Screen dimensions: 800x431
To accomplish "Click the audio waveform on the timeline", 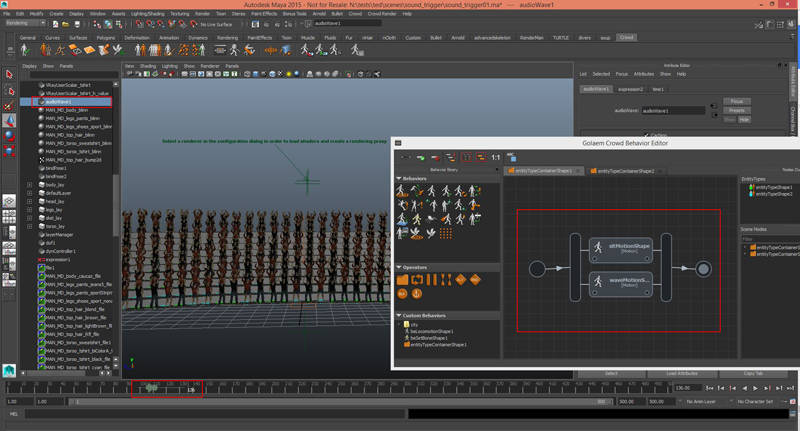I will pos(152,388).
